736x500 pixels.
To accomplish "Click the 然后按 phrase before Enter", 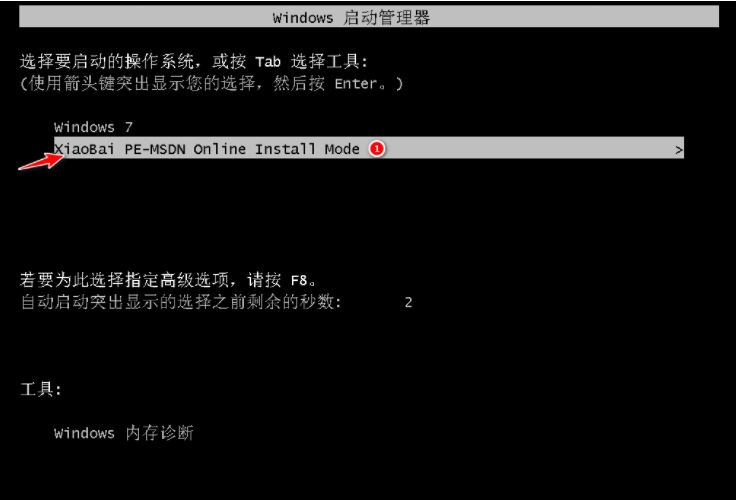I will click(x=299, y=84).
